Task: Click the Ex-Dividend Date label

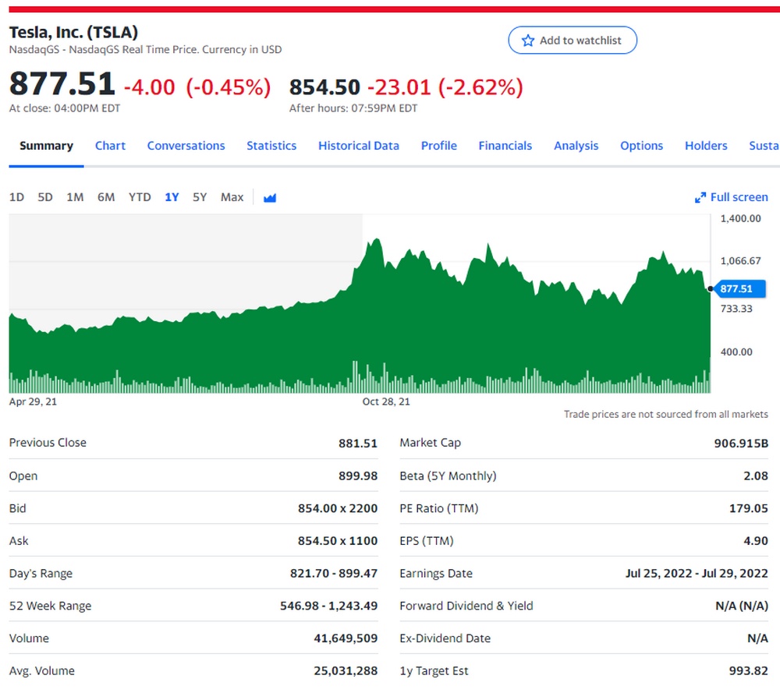Action: pos(445,638)
